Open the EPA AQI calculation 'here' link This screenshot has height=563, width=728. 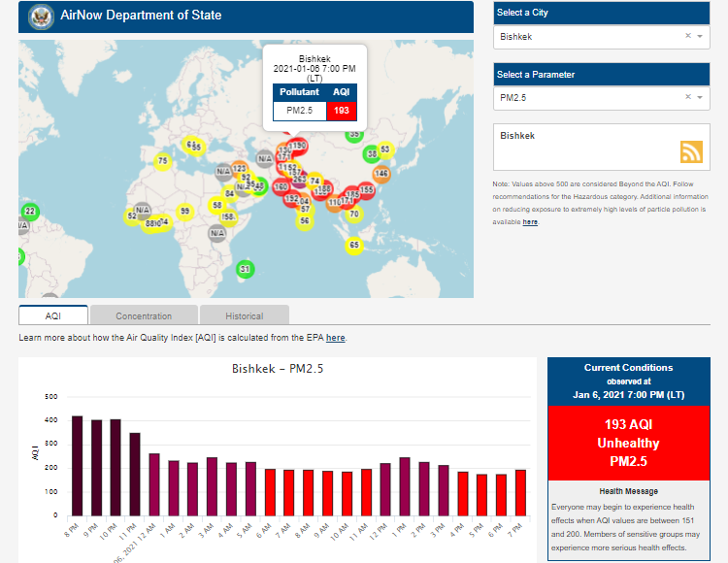coord(335,338)
